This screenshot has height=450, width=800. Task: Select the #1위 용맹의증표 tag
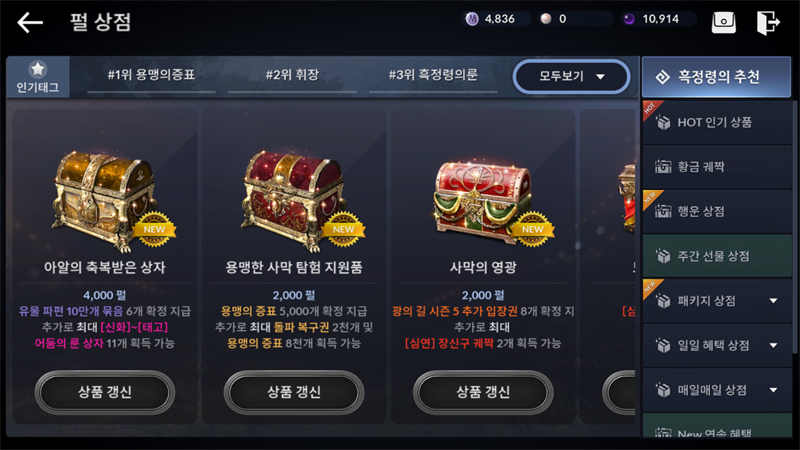(152, 76)
